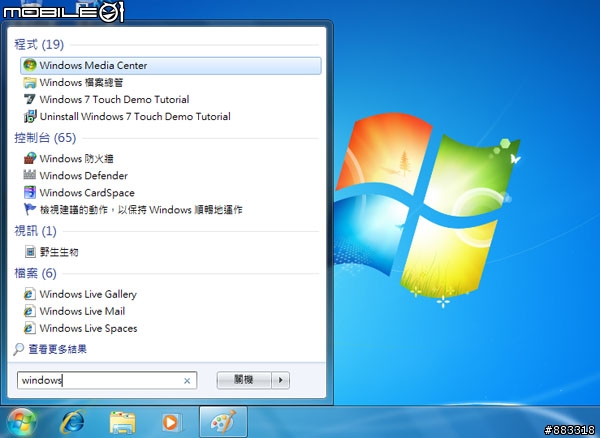Open Windows Live Gallery file
This screenshot has width=600, height=438.
[88, 294]
